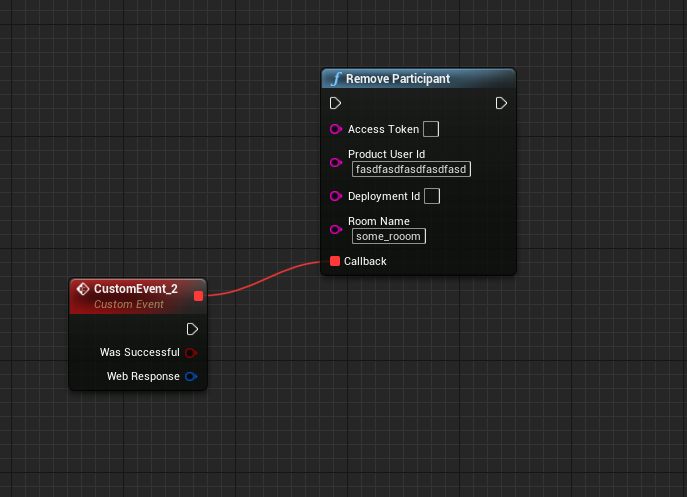Click the CustomEvent_2 execution output pin
This screenshot has height=497, width=687.
192,329
